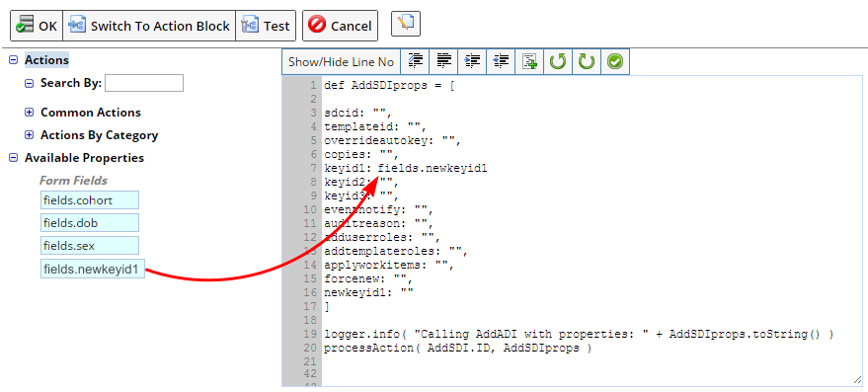Validate script with green checkmark icon
868x392 pixels.
coord(615,62)
